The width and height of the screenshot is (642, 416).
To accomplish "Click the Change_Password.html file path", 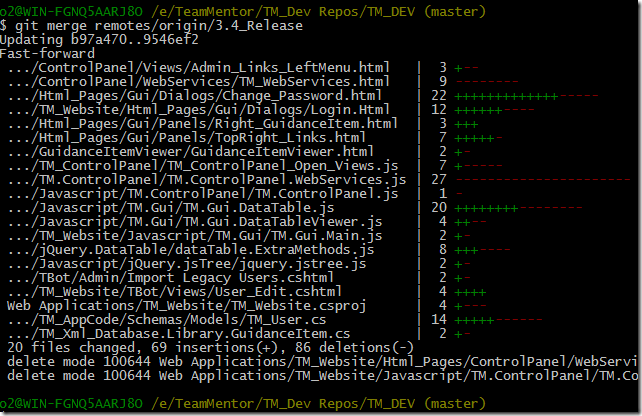I will click(194, 96).
